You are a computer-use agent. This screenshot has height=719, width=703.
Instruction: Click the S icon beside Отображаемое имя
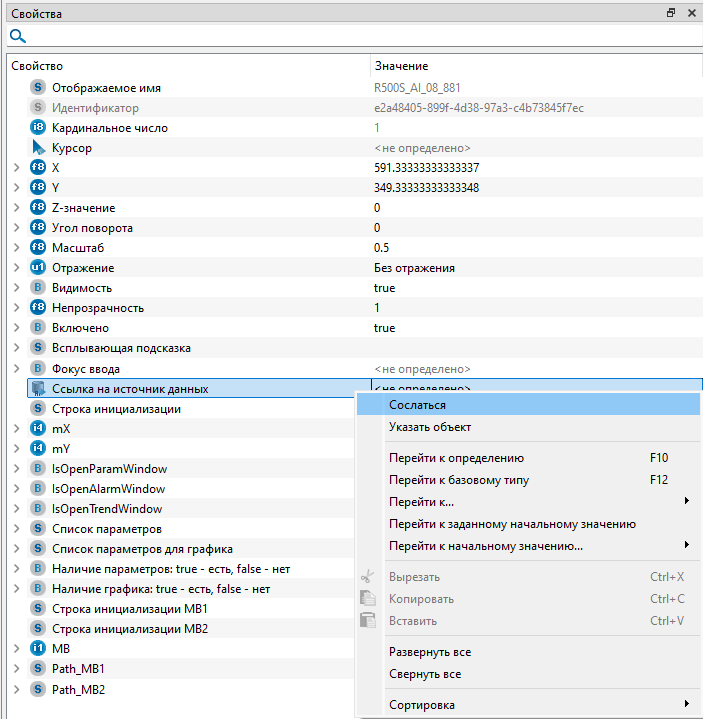tap(39, 88)
